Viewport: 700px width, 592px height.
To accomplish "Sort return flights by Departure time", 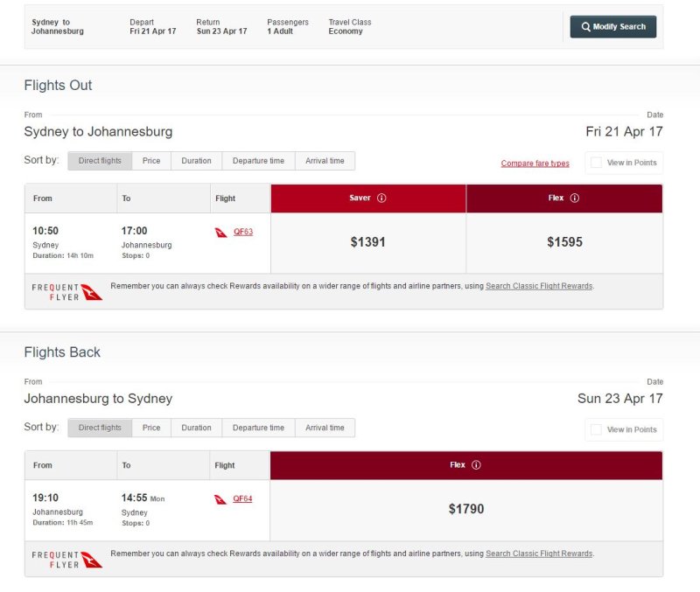I will 258,428.
